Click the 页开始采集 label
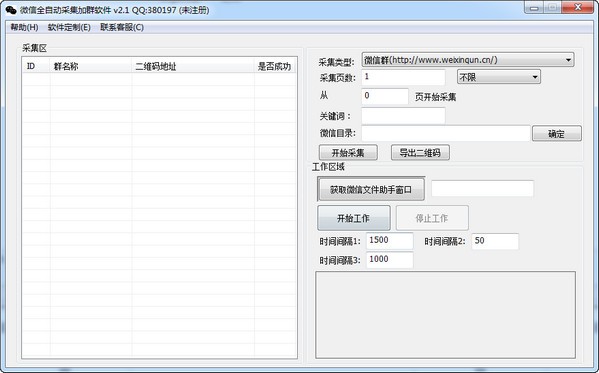Screen dimensions: 599x373 point(435,97)
